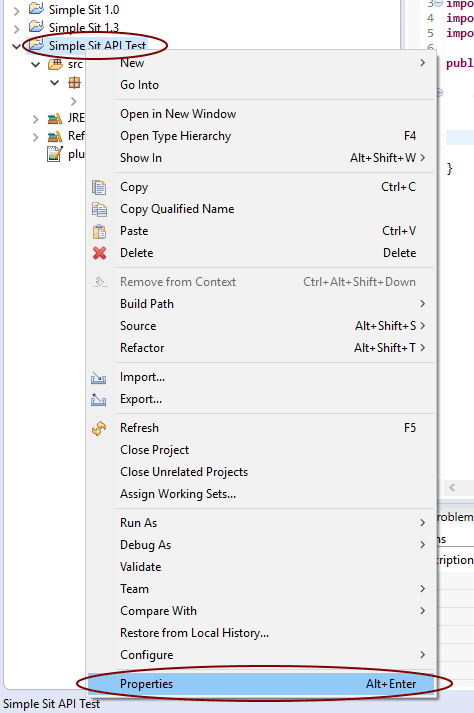Choose Open Type Hierarchy

click(261, 136)
